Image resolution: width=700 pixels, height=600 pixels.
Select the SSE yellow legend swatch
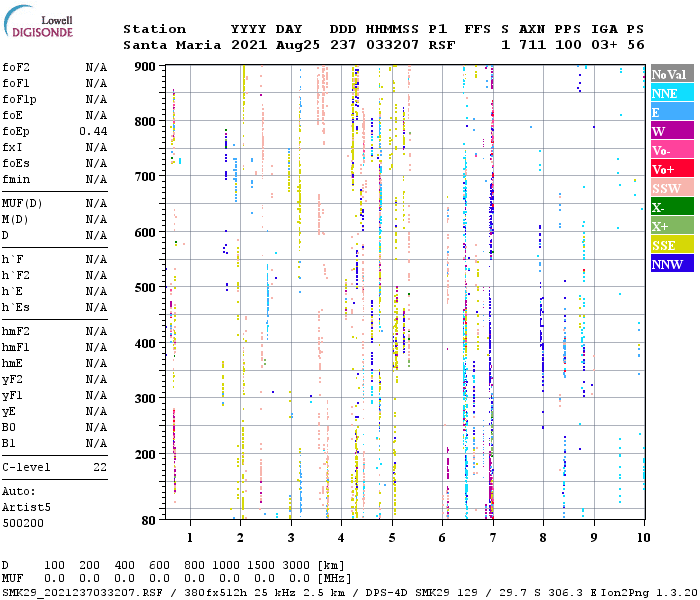pos(671,245)
